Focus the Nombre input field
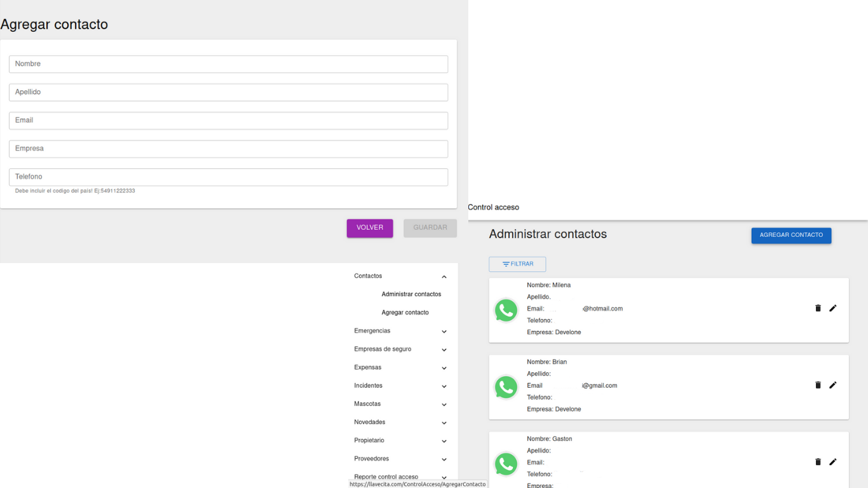The height and width of the screenshot is (488, 868). click(x=228, y=64)
